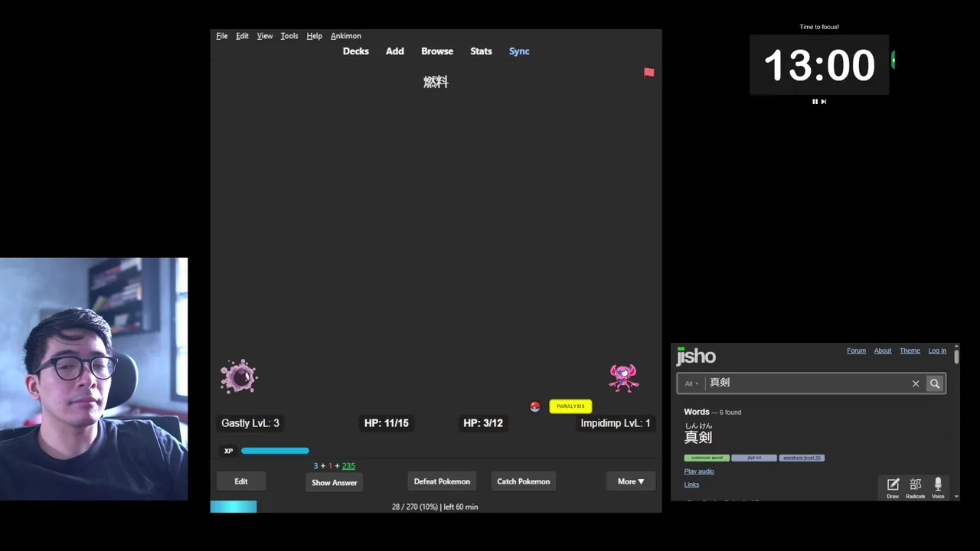Click the Jisho magnifier search button
Viewport: 980px width, 551px height.
[935, 383]
